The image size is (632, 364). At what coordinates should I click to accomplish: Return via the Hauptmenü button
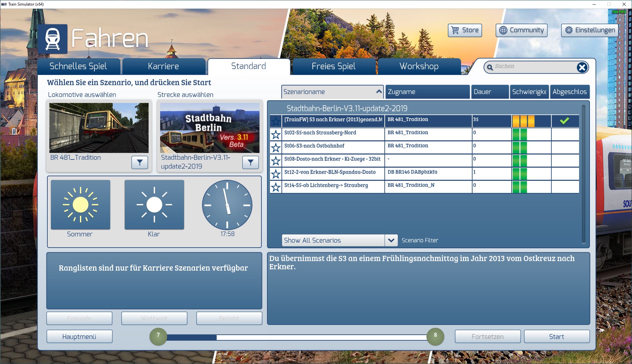(x=79, y=337)
